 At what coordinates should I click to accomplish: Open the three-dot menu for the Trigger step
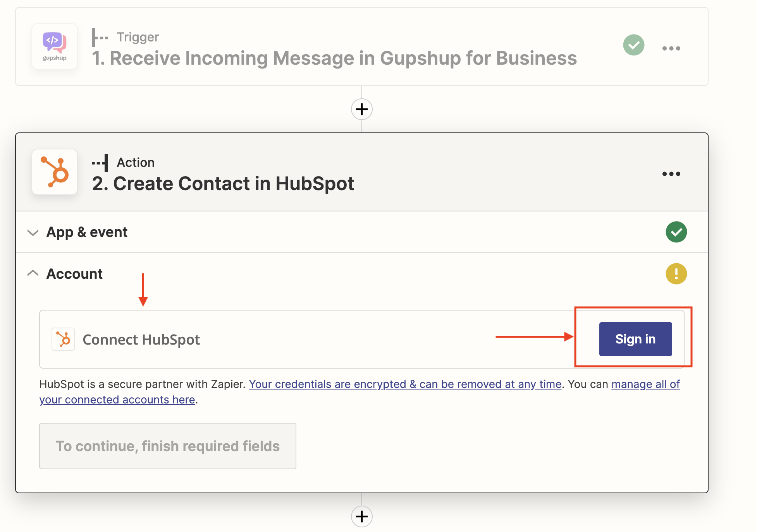point(671,48)
